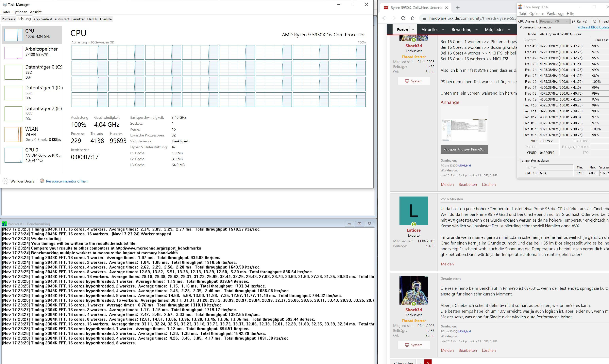Open Optionen menu in Core Temp
Screen dimensions: 609x364
click(537, 13)
